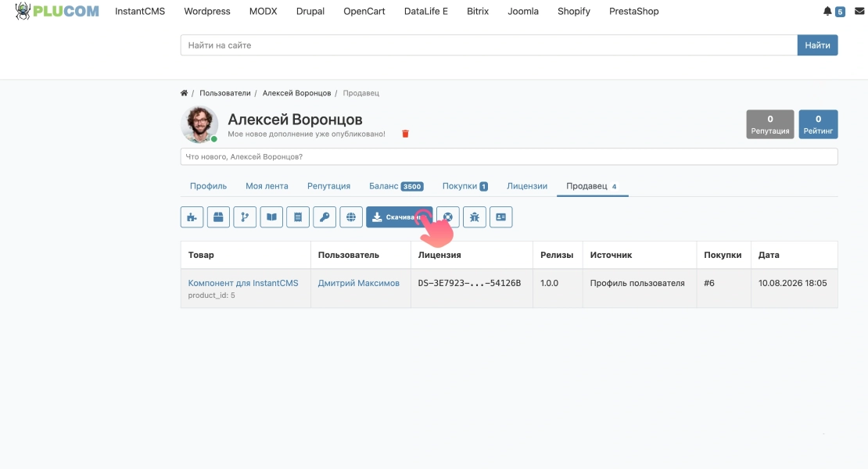
Task: Open the Баланс tab
Action: [x=396, y=186]
